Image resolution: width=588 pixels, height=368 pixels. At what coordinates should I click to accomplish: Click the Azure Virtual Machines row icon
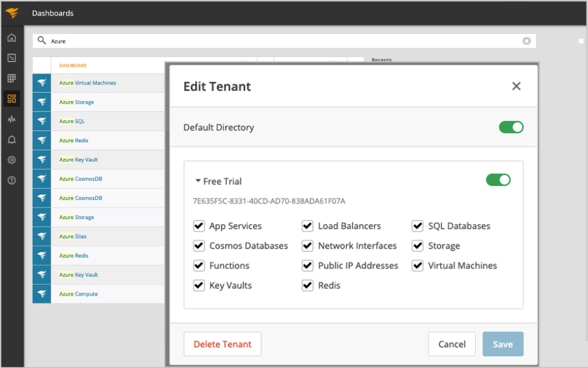coord(41,83)
